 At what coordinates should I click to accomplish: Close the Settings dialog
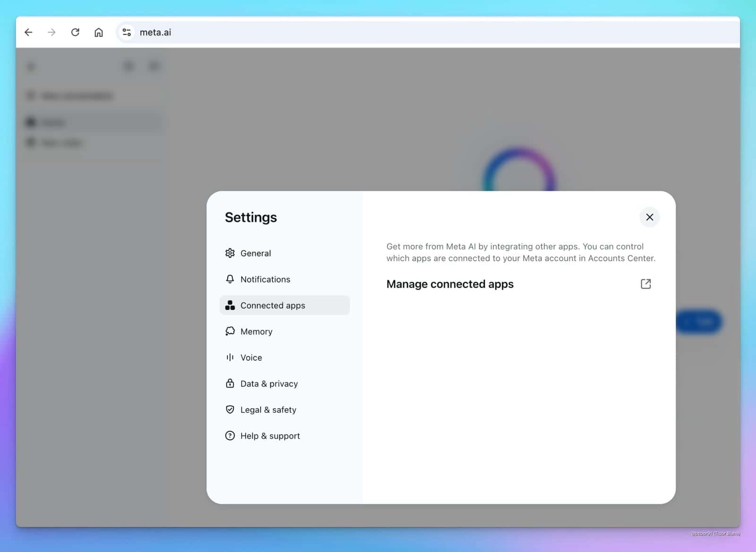click(650, 217)
